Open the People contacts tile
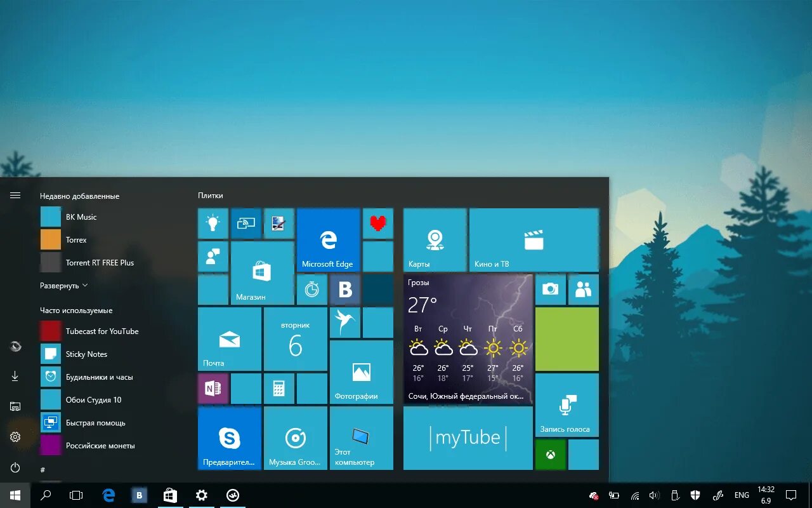This screenshot has width=812, height=508. pyautogui.click(x=584, y=290)
